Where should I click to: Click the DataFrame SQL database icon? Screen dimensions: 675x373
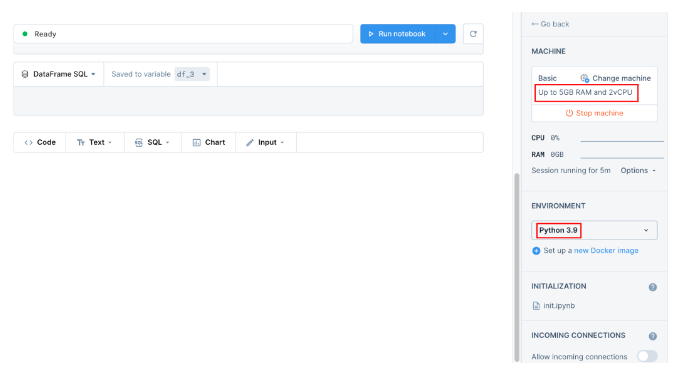25,74
